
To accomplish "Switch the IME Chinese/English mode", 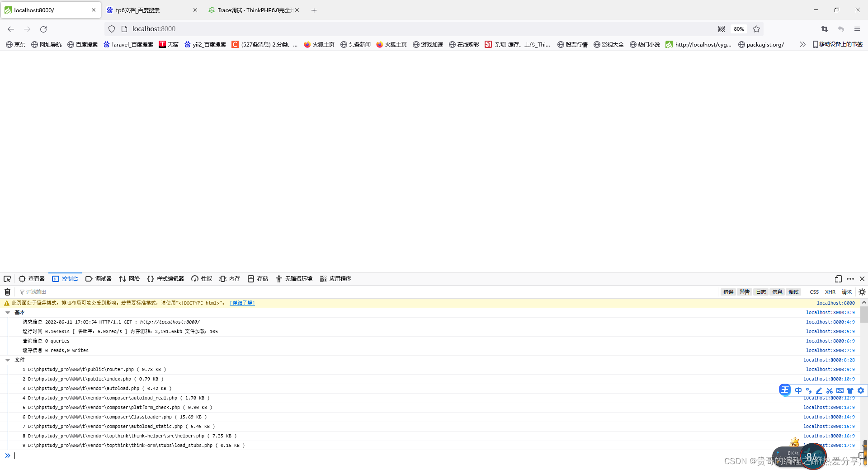I will (x=798, y=390).
